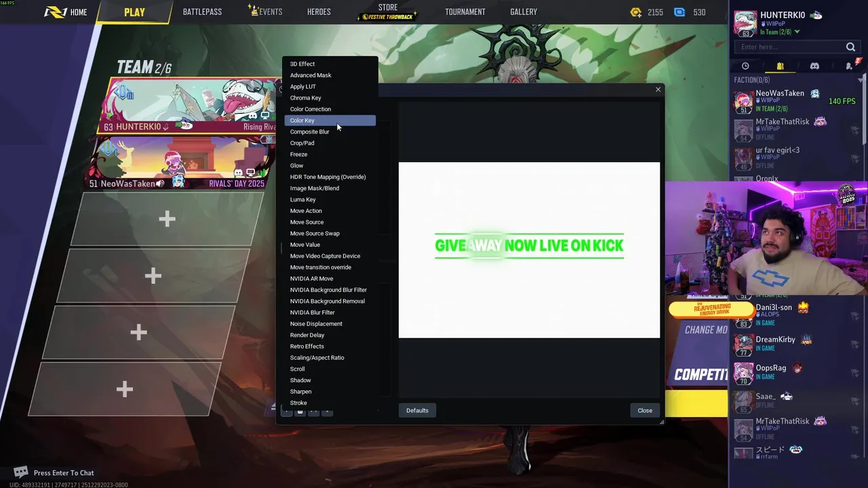Invite MrTakeThatRisk below NeoWasTaken using flag icon
Viewport: 868px width, 488px height.
(854, 129)
